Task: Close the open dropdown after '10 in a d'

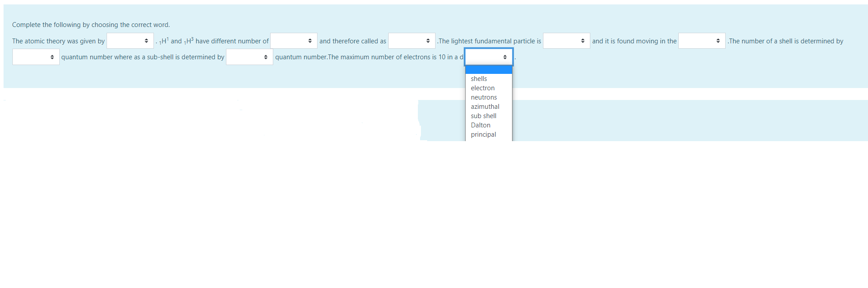Action: [x=489, y=57]
